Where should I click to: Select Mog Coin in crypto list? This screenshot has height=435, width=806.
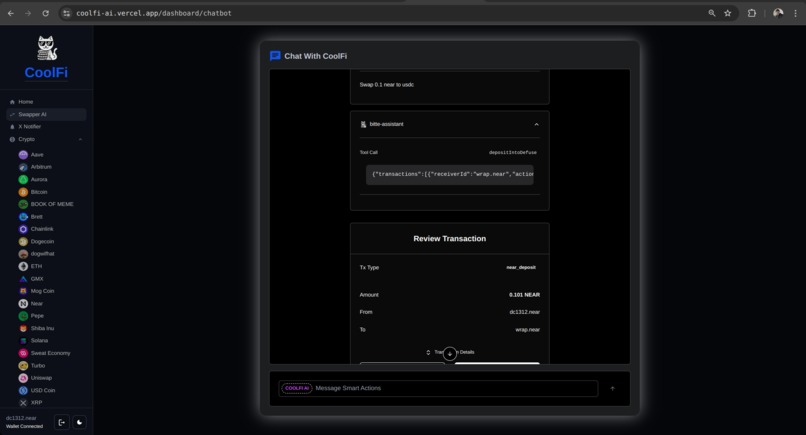42,291
